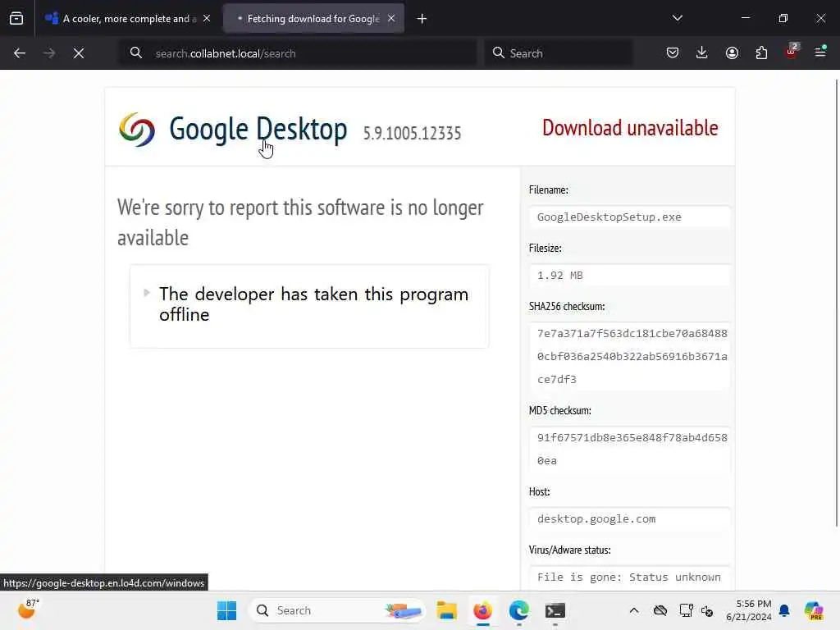Viewport: 840px width, 630px height.
Task: Open the Windows Start menu
Action: (x=226, y=610)
